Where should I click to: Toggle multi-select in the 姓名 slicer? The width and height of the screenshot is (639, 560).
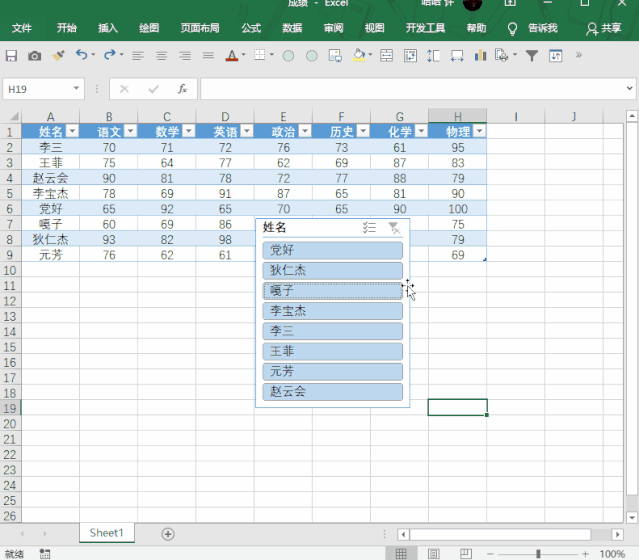click(x=369, y=227)
